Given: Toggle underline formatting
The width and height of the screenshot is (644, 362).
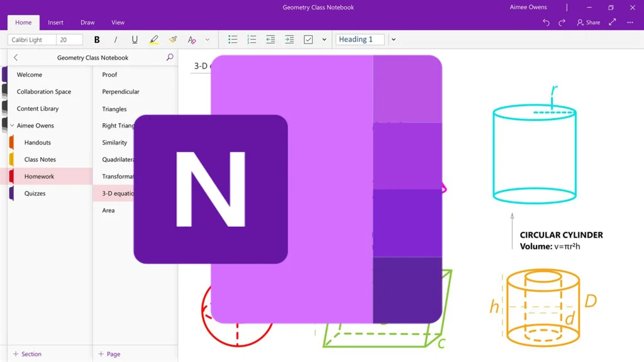Looking at the screenshot, I should tap(135, 40).
